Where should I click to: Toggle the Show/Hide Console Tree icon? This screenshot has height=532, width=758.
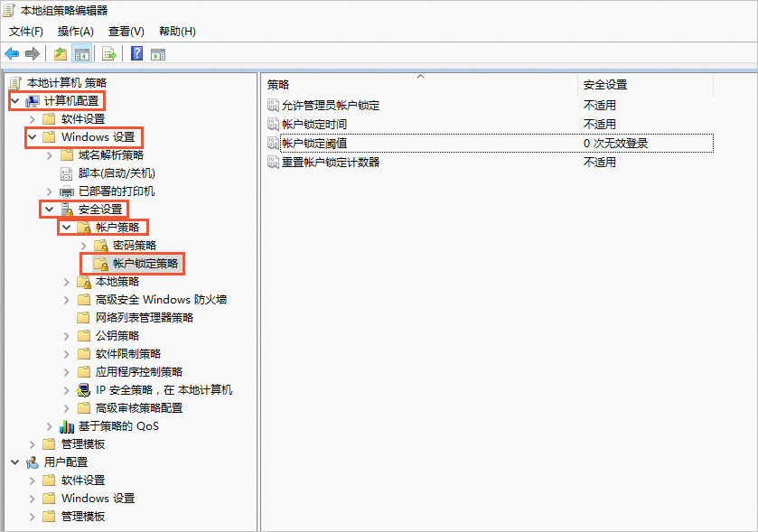81,54
